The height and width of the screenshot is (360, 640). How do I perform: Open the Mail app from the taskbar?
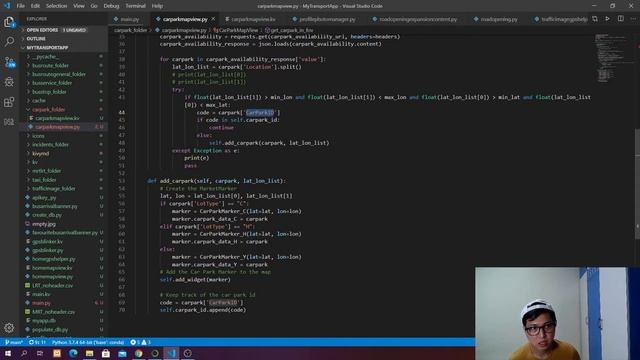pyautogui.click(x=122, y=353)
